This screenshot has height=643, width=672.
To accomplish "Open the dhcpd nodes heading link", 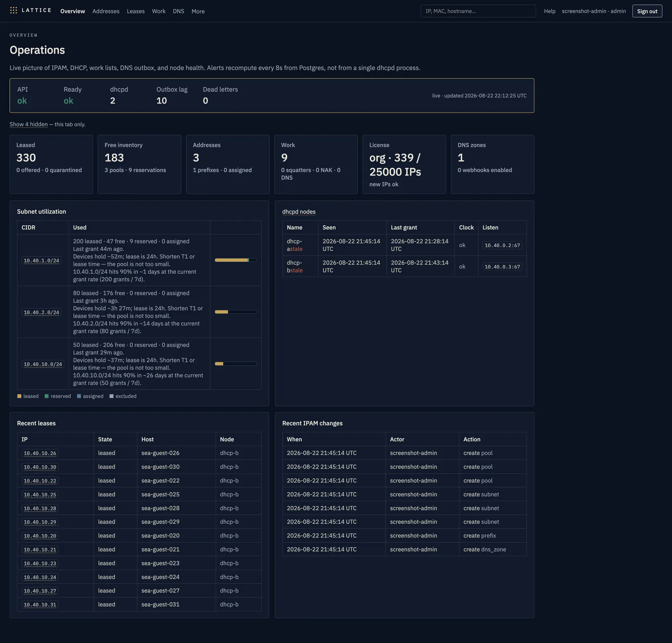I will (x=299, y=212).
